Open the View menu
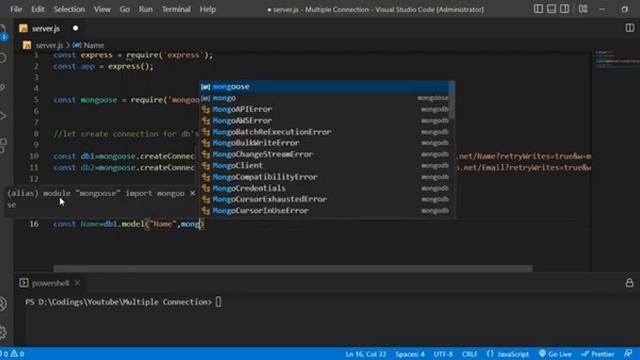This screenshot has width=640, height=360. (x=102, y=9)
